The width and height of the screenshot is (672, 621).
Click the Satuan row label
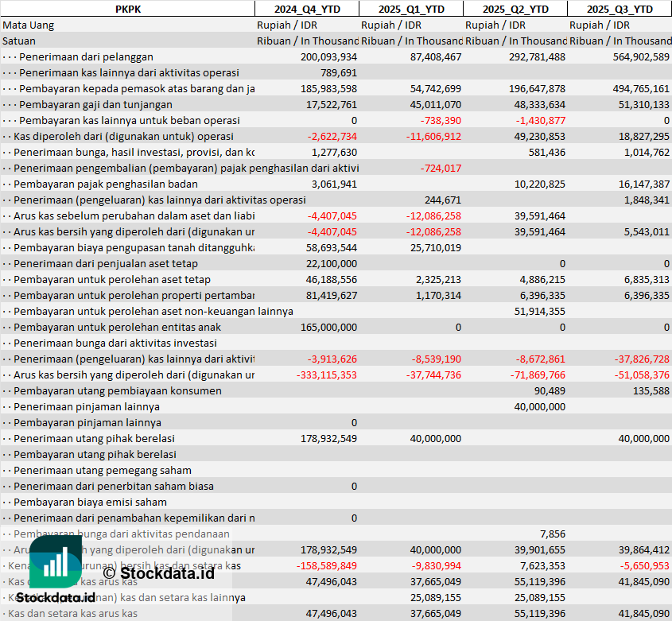pyautogui.click(x=19, y=41)
